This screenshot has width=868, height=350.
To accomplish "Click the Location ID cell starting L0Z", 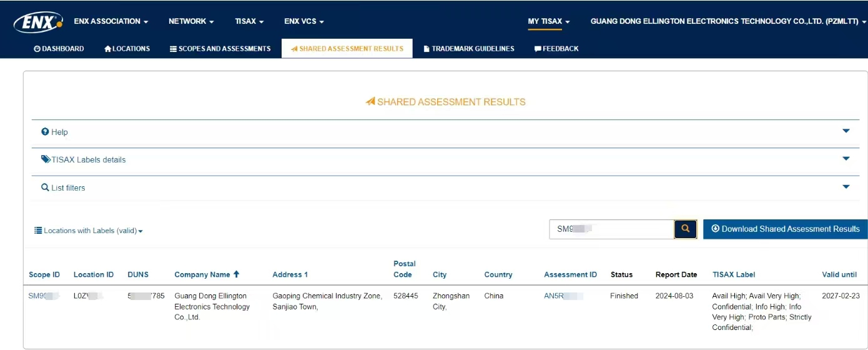I will pos(89,296).
